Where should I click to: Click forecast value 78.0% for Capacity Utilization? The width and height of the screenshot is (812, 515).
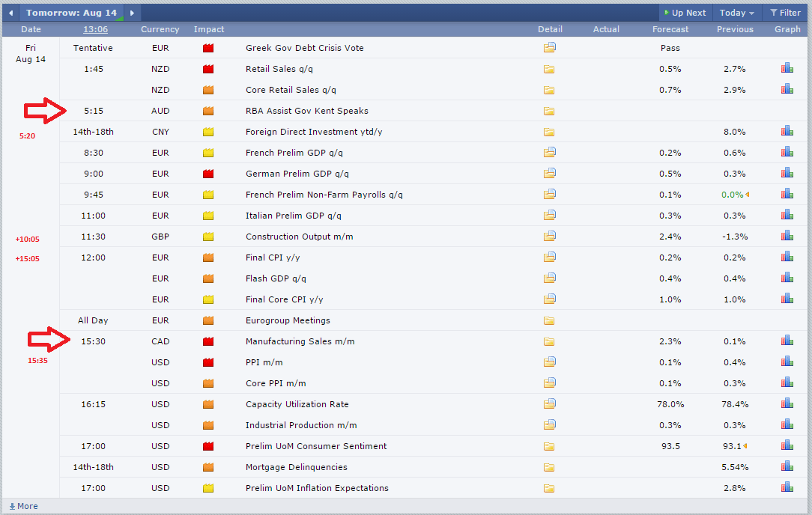tap(670, 404)
